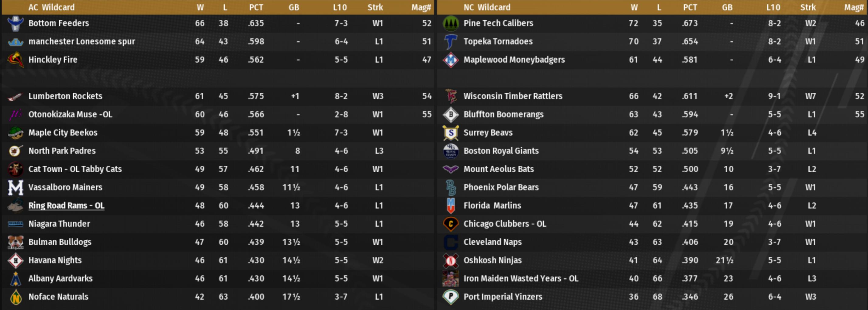Viewport: 868px width, 310px height.
Task: Click the Surrey Beavs shield logo
Action: (x=451, y=133)
